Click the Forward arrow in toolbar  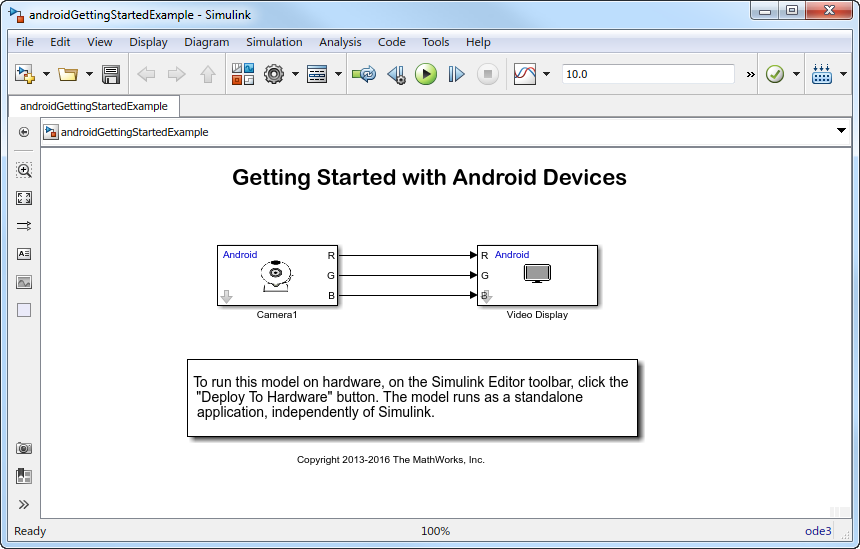tap(177, 74)
